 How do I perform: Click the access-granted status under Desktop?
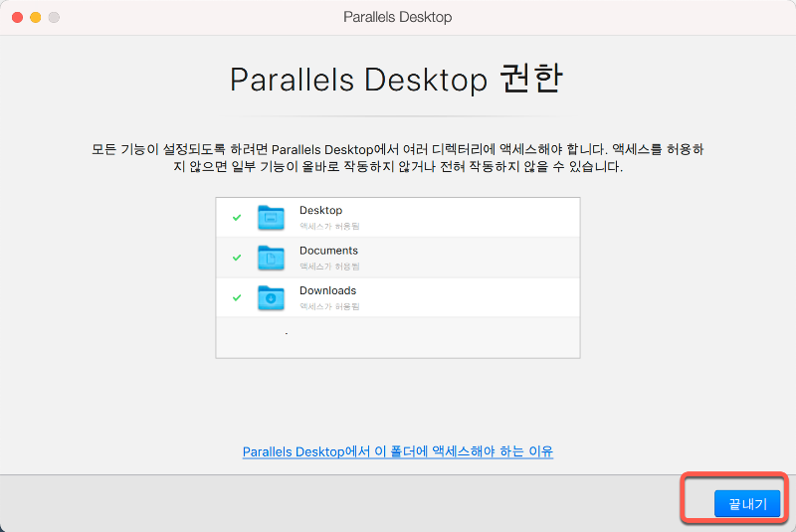pos(329,226)
